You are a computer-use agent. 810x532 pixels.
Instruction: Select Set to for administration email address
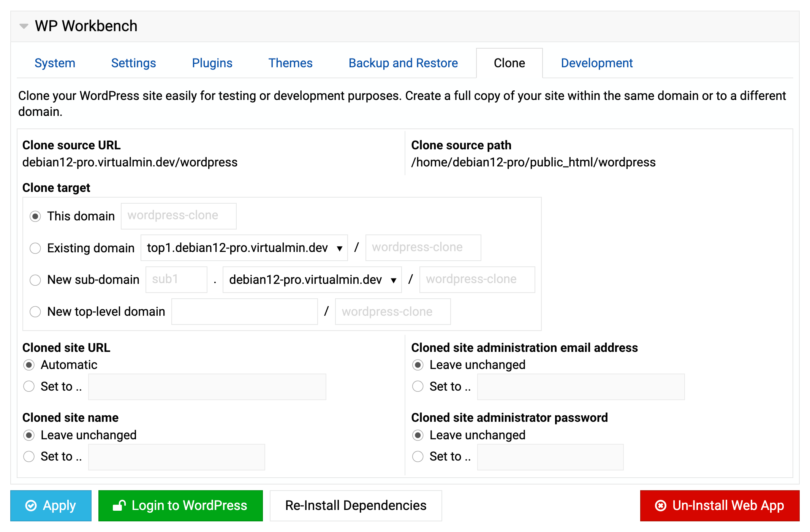click(418, 386)
